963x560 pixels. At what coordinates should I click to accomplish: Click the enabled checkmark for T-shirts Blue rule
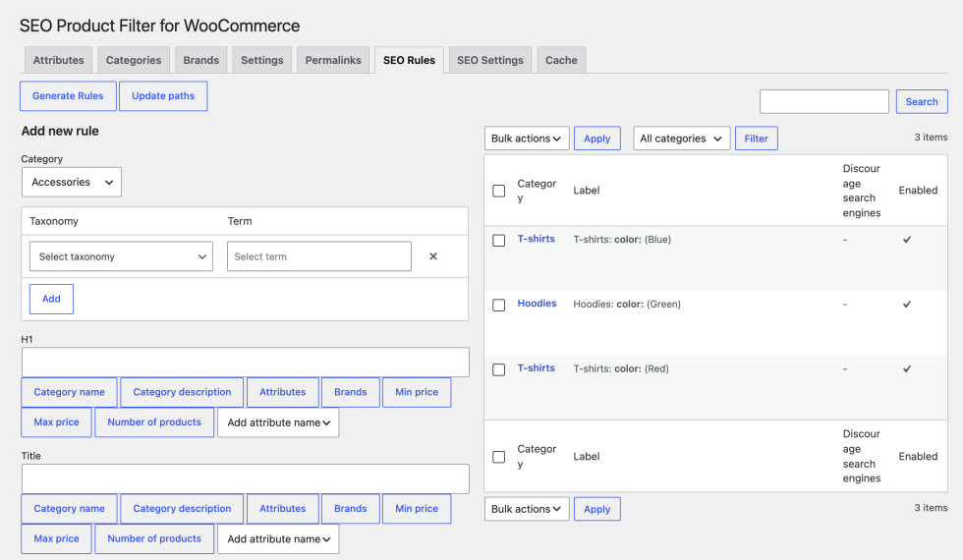pyautogui.click(x=906, y=240)
